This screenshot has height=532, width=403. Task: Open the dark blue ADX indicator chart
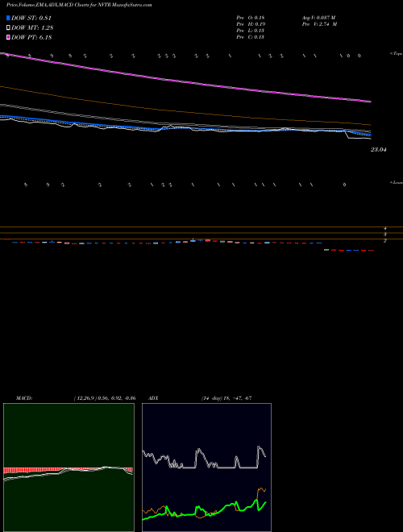(206, 468)
